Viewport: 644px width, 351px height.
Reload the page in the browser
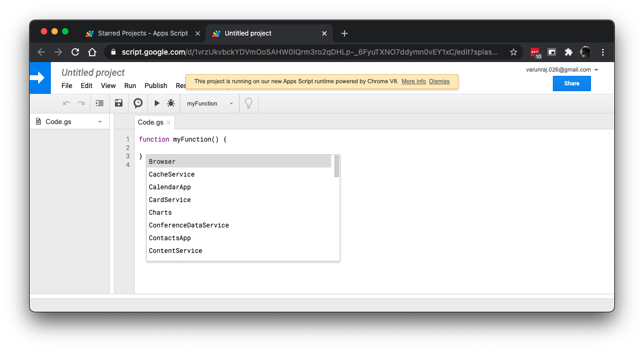(x=75, y=52)
